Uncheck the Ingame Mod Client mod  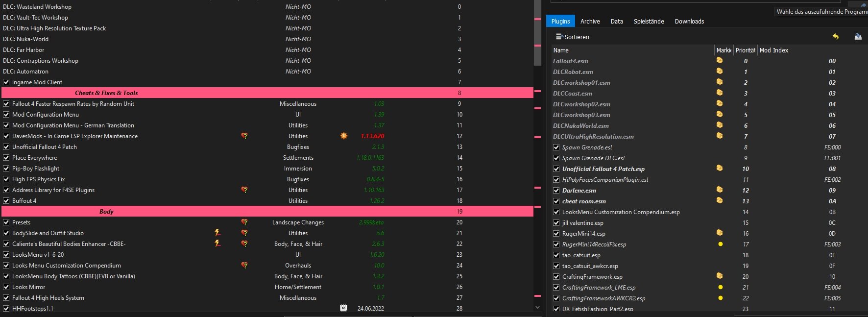pyautogui.click(x=6, y=82)
